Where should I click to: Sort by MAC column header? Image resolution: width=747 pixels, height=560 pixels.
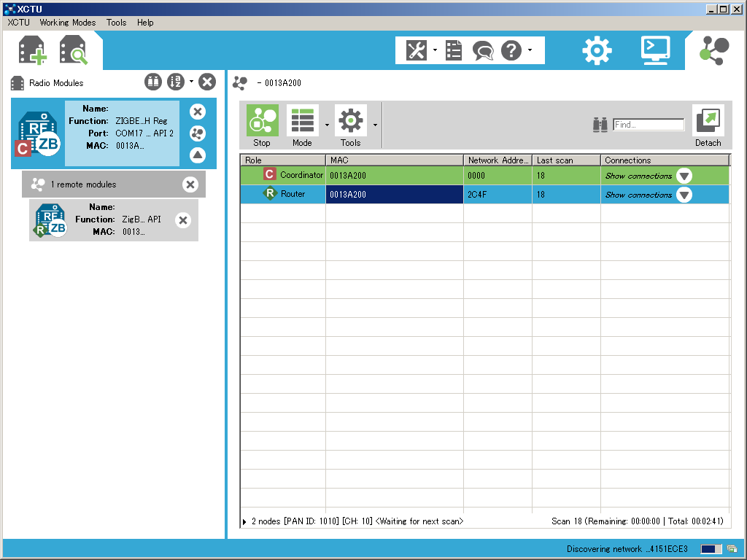(395, 160)
